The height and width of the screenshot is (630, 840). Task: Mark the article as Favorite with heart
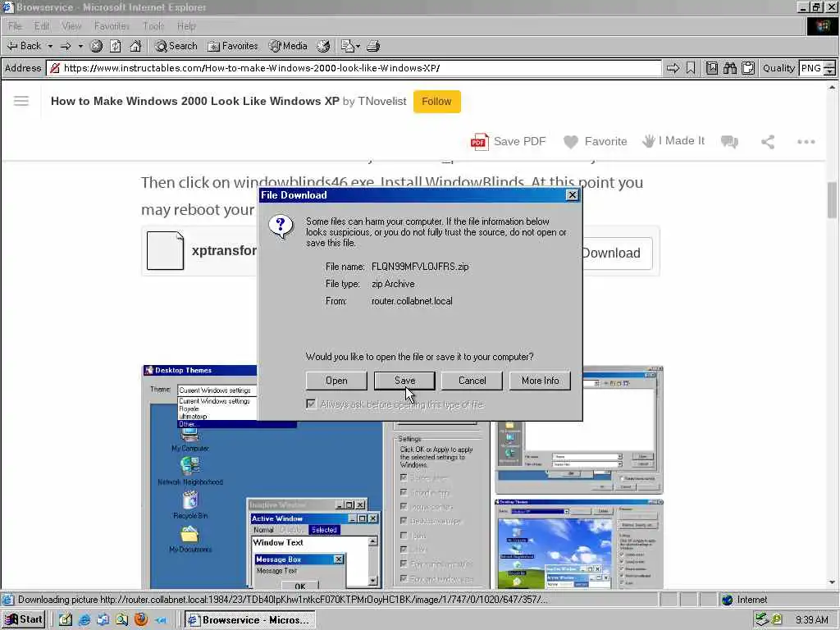click(571, 142)
